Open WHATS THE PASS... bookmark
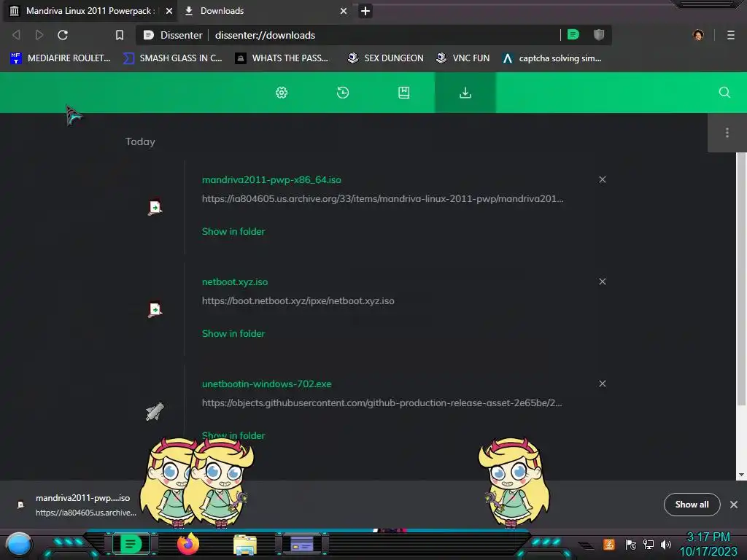 click(x=282, y=58)
